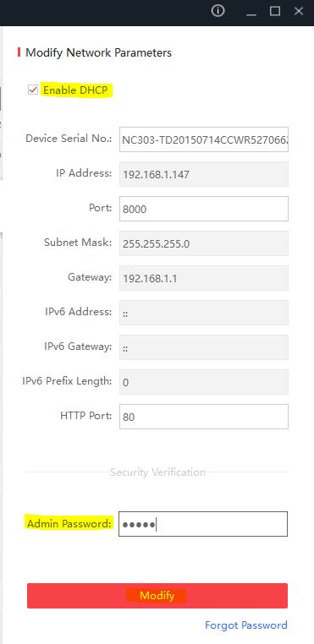This screenshot has height=644, width=314.
Task: Open the Forgot Password link
Action: 246,625
